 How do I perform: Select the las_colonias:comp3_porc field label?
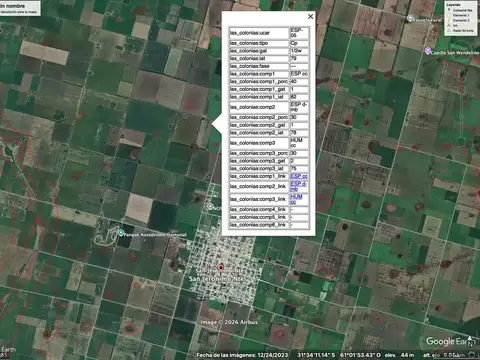coord(259,153)
